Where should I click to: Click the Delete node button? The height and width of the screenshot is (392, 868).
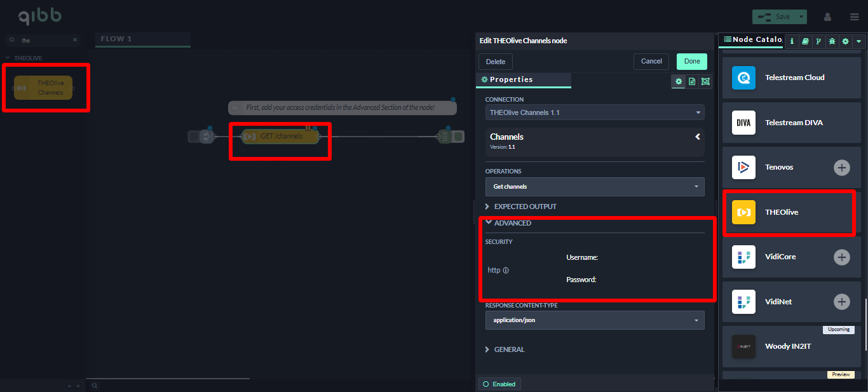tap(496, 62)
